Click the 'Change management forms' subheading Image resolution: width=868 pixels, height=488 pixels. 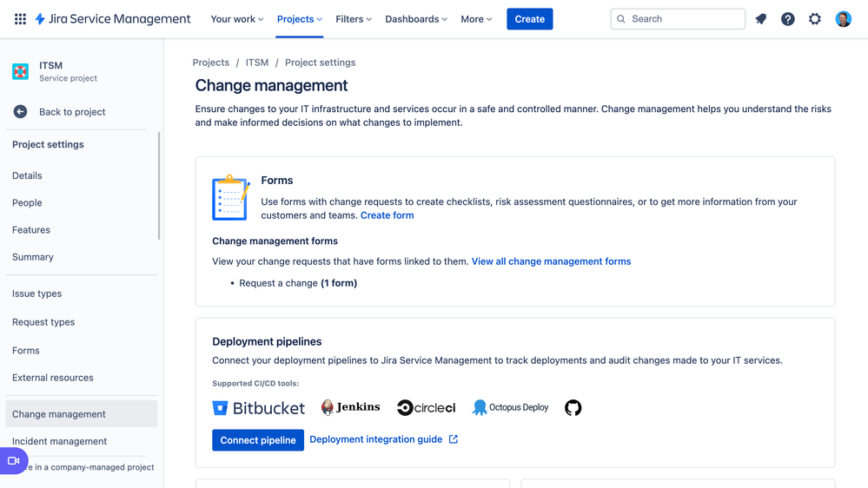pyautogui.click(x=275, y=241)
